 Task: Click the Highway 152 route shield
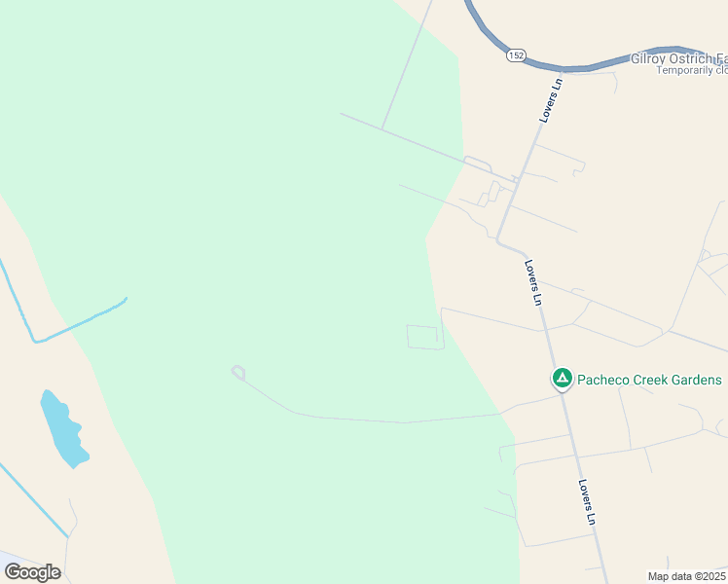click(516, 55)
